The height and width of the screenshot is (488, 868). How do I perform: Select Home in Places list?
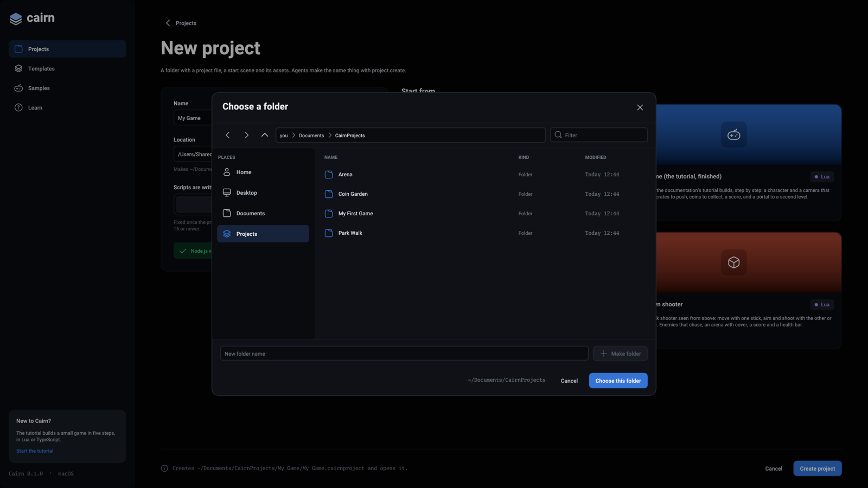(263, 172)
